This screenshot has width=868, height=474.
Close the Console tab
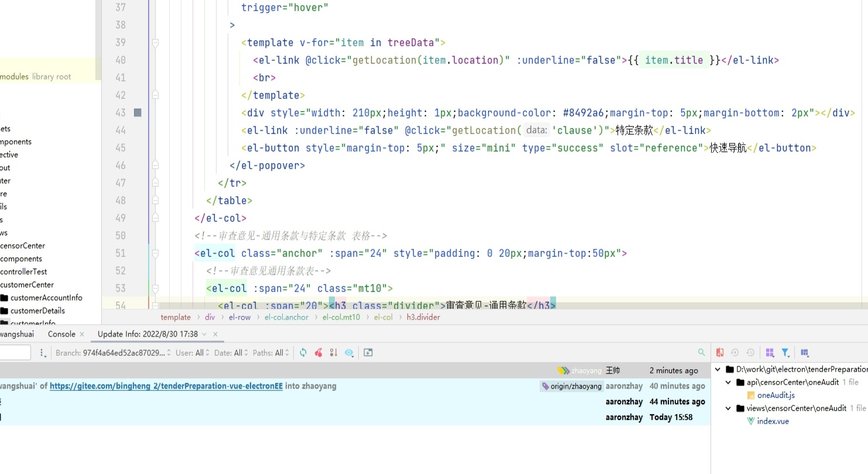pos(82,334)
